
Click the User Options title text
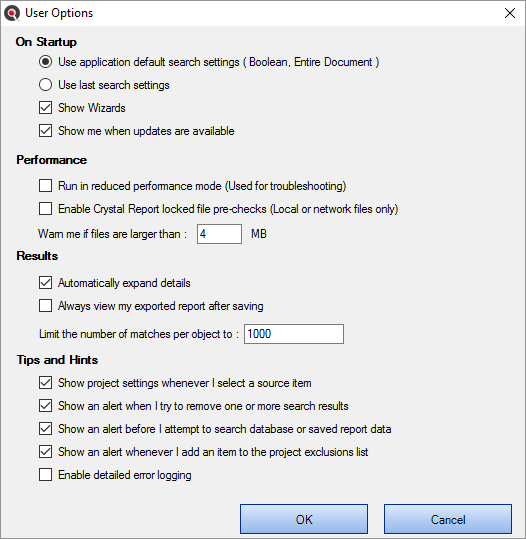pyautogui.click(x=59, y=13)
